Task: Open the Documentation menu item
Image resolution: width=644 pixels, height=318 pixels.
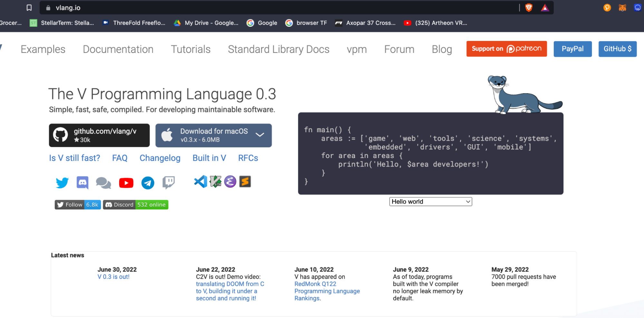Action: (118, 49)
